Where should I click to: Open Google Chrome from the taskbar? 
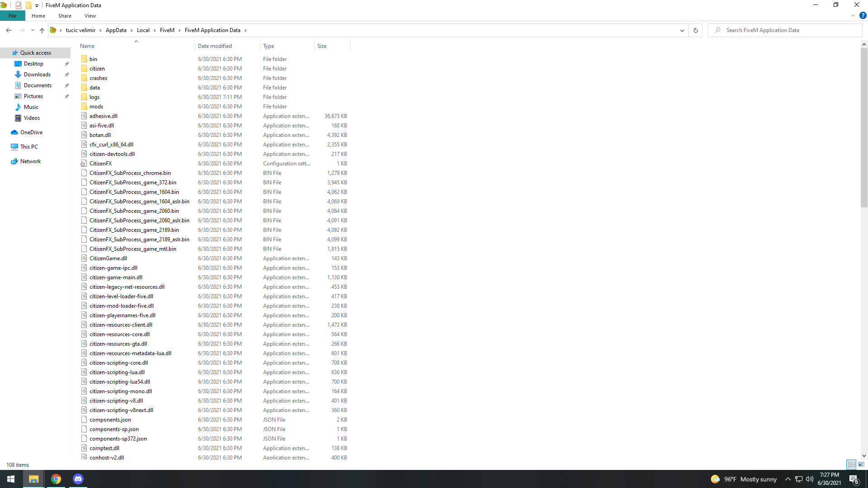pos(56,479)
